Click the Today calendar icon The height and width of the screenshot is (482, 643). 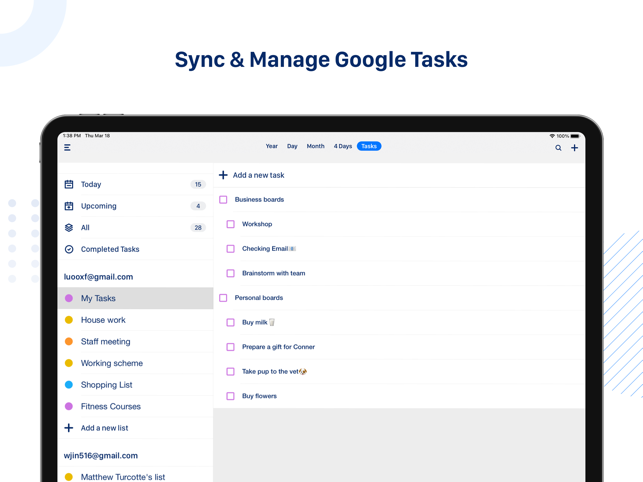coord(69,184)
